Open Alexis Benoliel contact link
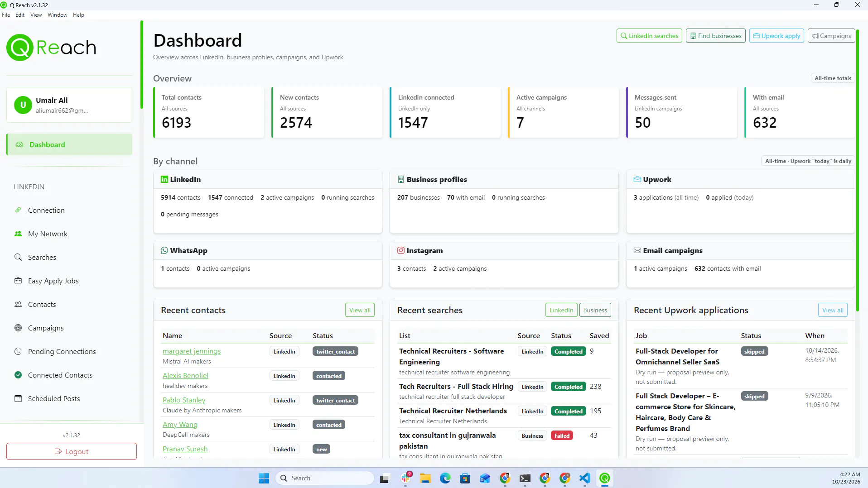This screenshot has height=488, width=868. [185, 376]
